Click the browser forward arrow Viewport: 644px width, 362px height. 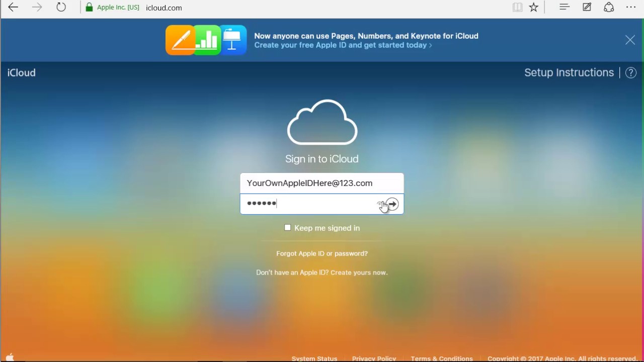(37, 8)
